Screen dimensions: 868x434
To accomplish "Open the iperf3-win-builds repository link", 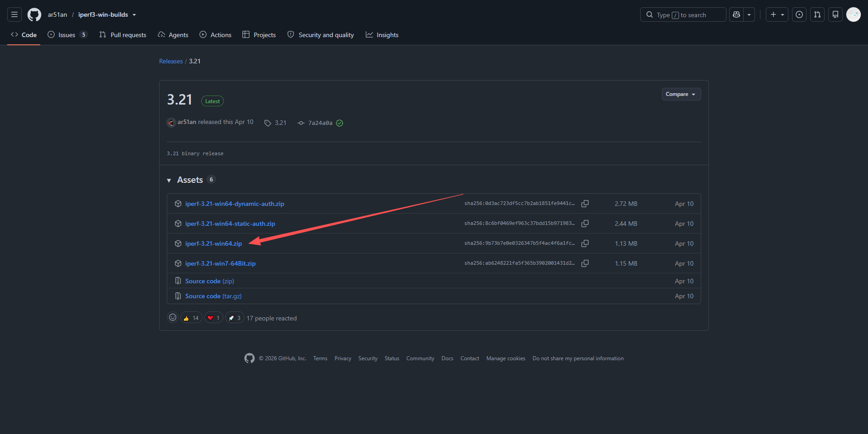I will coord(103,14).
